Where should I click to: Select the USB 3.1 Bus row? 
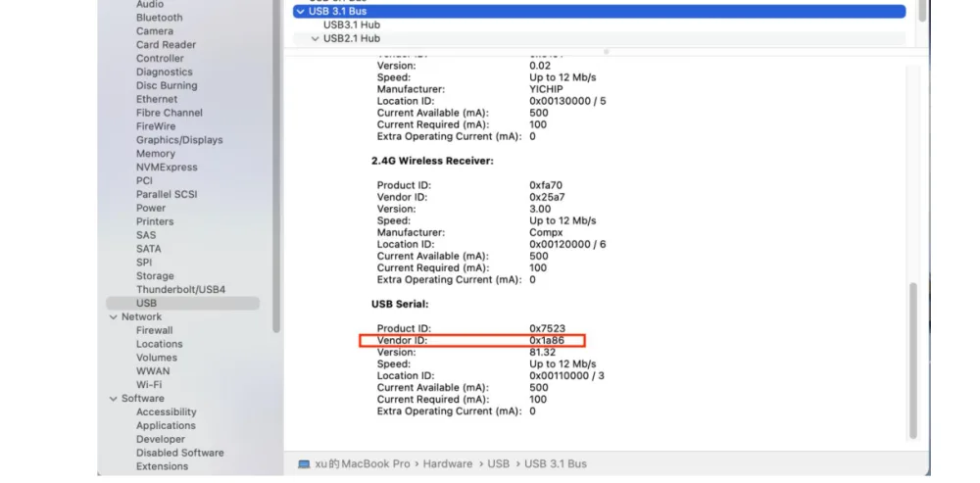(599, 11)
